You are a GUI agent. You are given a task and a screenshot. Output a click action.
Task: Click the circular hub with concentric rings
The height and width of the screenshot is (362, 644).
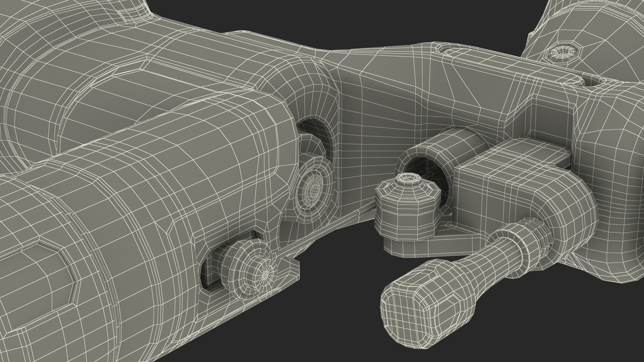tap(314, 190)
